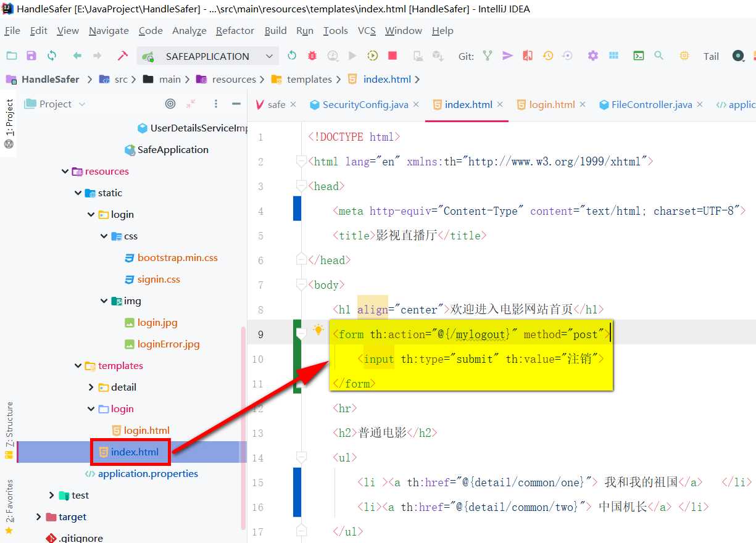Click the Open folder toolbar icon
The width and height of the screenshot is (756, 543).
point(12,56)
